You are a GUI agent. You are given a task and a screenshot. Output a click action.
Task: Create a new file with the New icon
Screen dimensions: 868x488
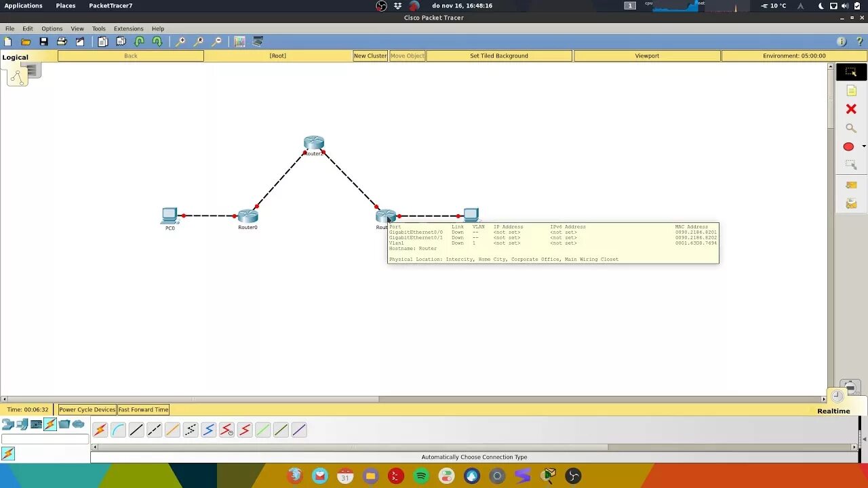pos(8,41)
